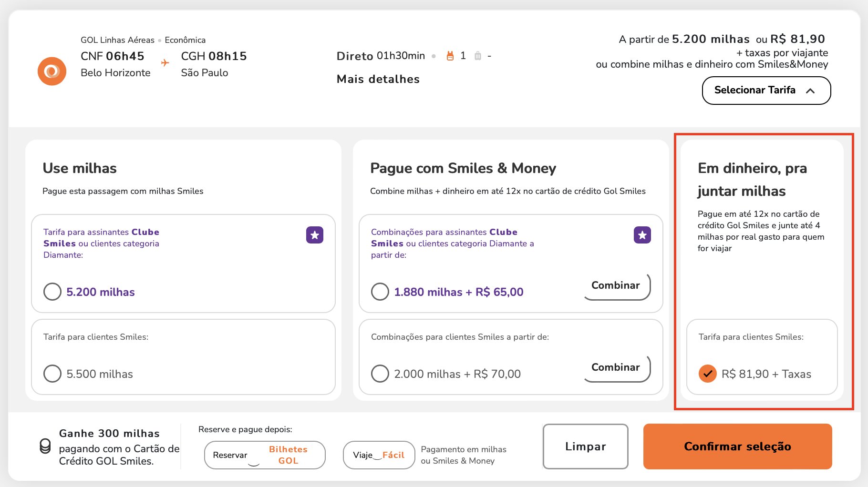Image resolution: width=868 pixels, height=487 pixels.
Task: Click the coin stack icon near Ganhe 300 milhas
Action: coord(45,446)
